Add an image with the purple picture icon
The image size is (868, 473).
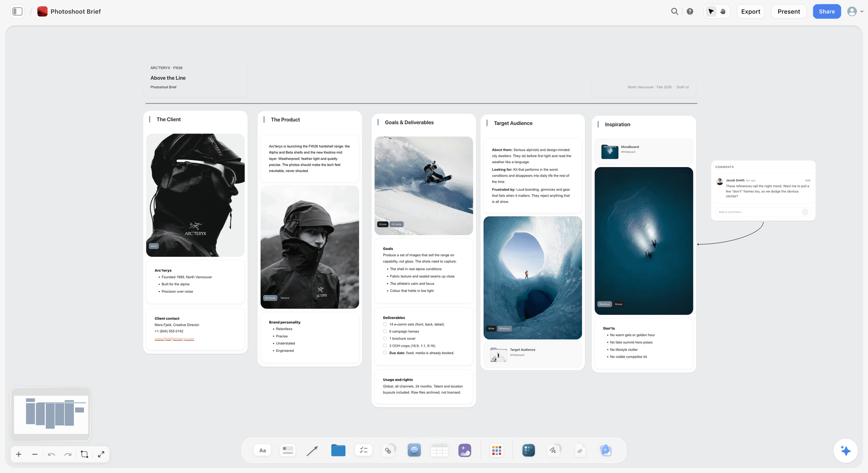pyautogui.click(x=465, y=450)
